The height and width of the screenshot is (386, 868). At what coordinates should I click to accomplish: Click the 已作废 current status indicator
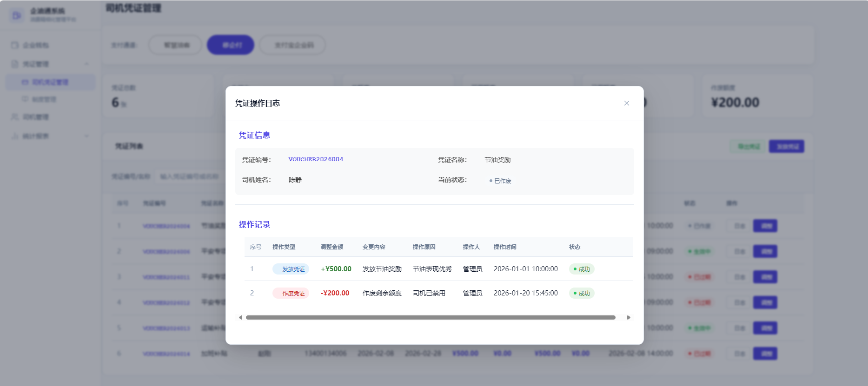(x=500, y=181)
